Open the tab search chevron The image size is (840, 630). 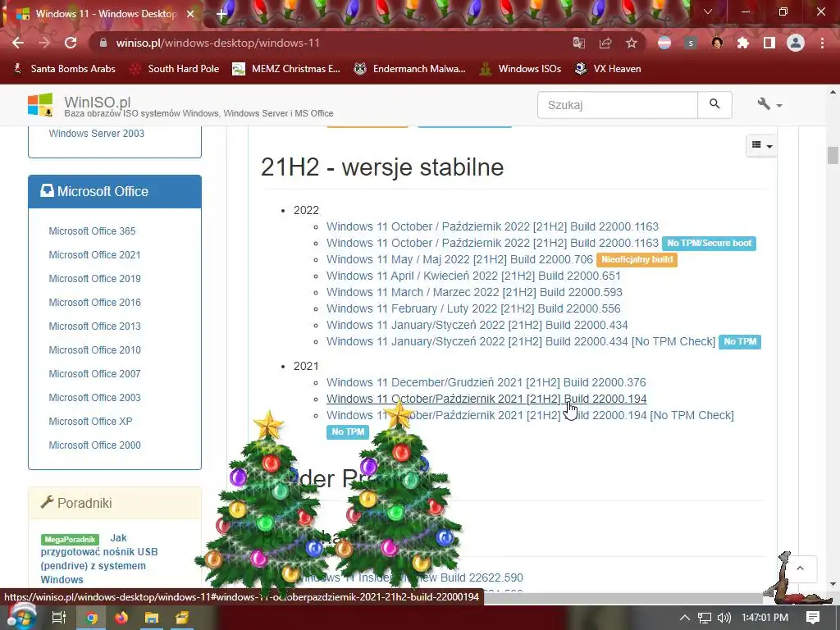click(708, 11)
